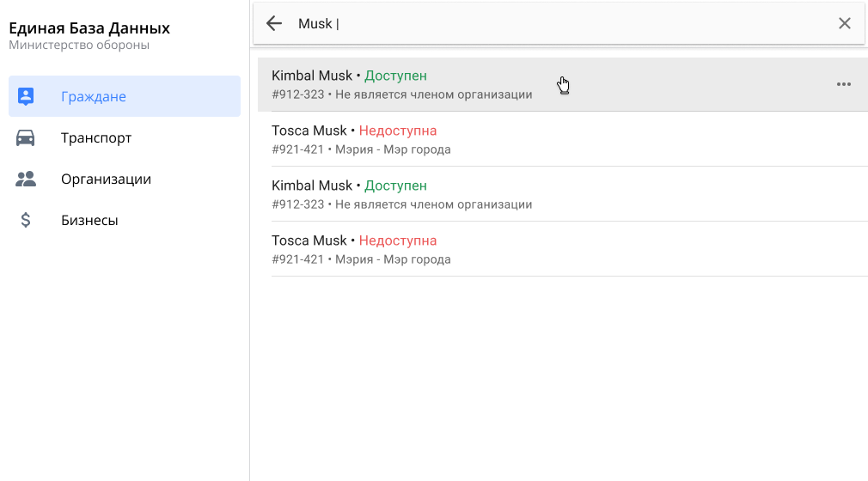Open the Транспорт section

pos(96,137)
